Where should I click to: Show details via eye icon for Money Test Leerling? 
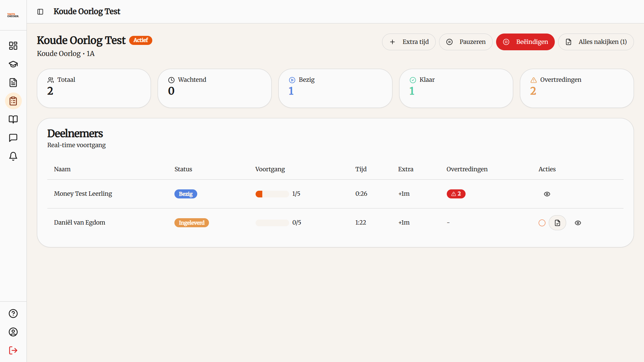(x=547, y=194)
